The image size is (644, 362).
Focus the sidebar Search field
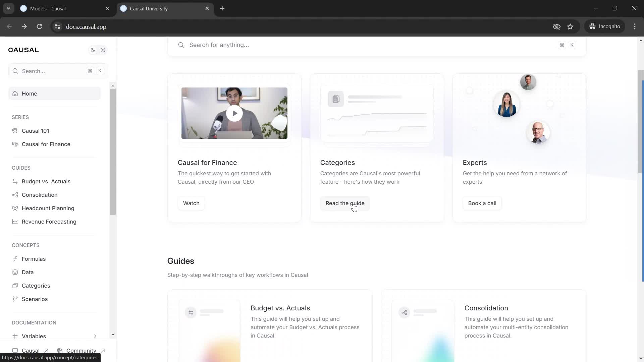58,71
